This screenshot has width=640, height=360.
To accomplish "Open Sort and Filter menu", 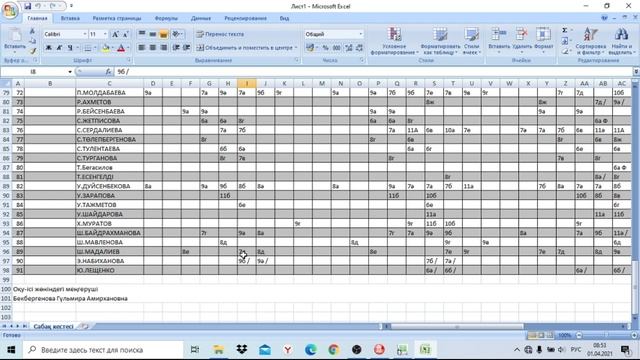I will (x=591, y=41).
